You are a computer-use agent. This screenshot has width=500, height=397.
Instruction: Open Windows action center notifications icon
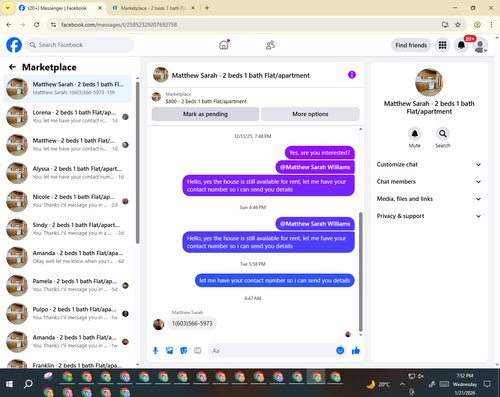point(487,384)
